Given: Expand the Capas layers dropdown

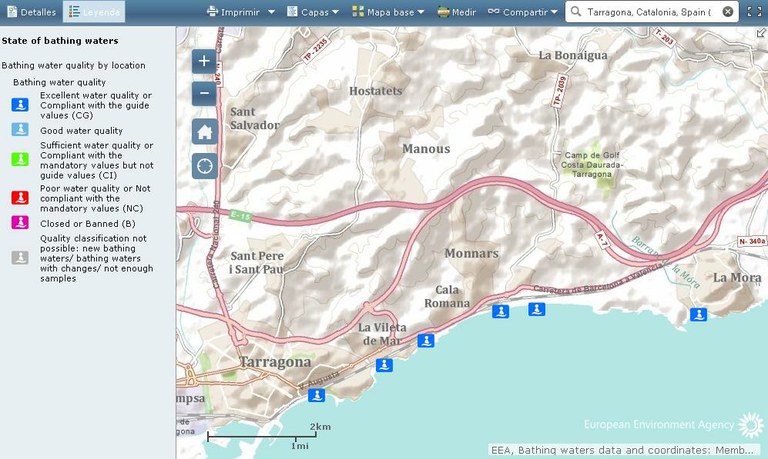Looking at the screenshot, I should [x=312, y=12].
